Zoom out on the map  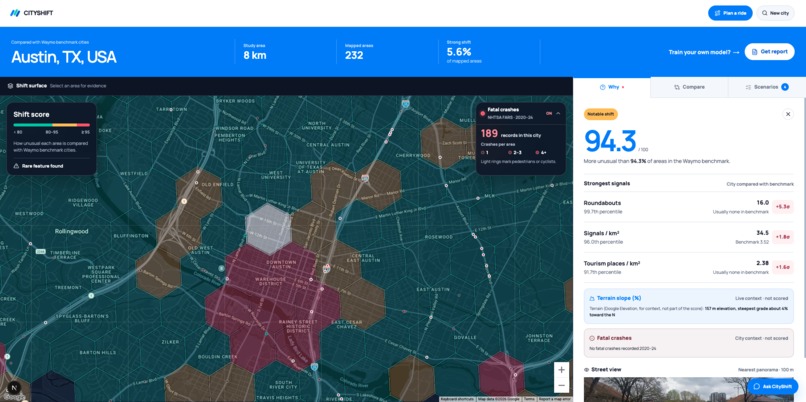tap(561, 385)
